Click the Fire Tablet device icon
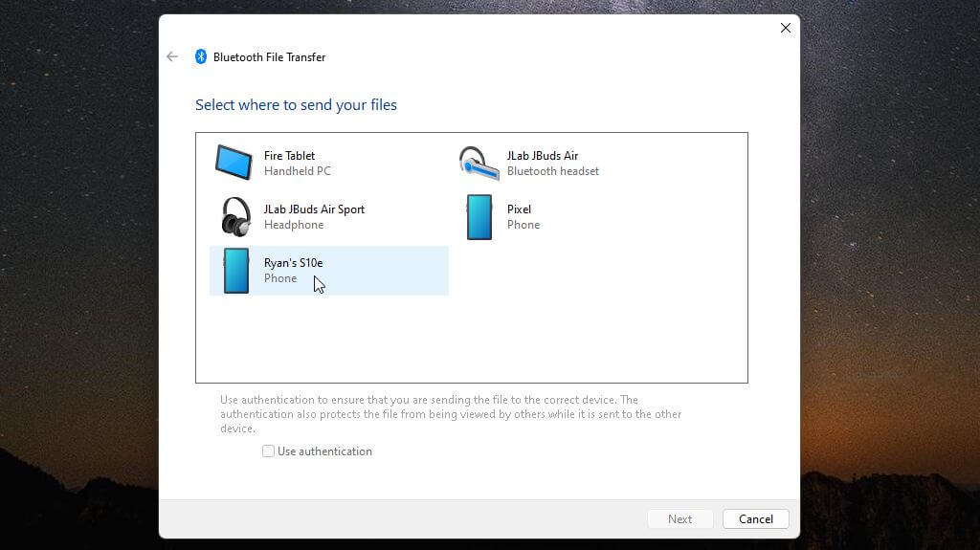Screen dimensions: 980x550 pos(234,163)
